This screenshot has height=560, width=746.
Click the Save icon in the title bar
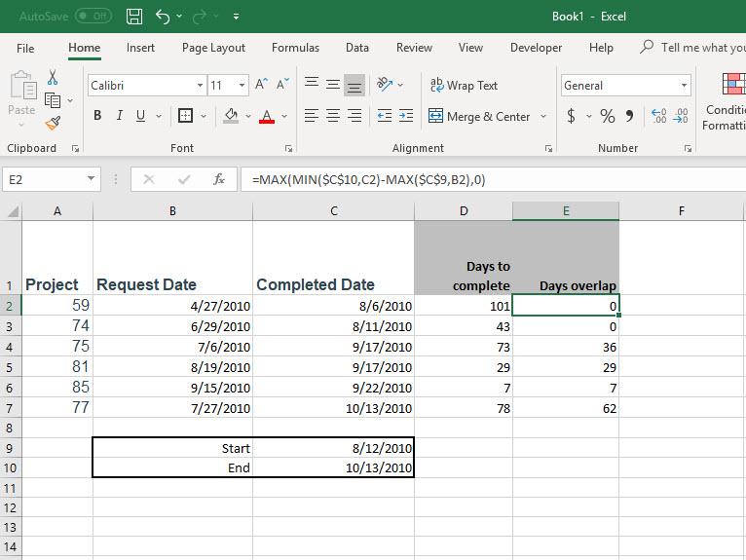134,17
